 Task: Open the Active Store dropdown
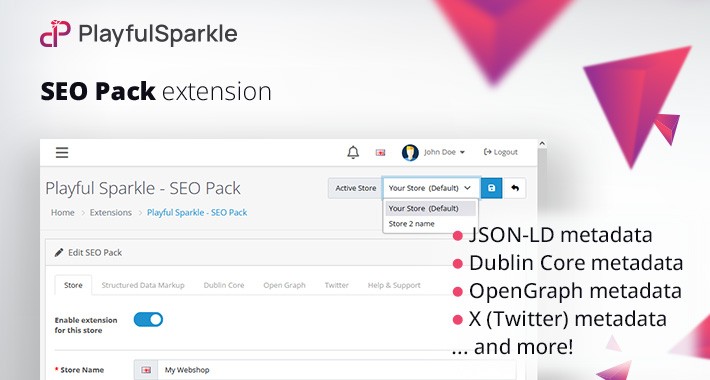point(431,188)
